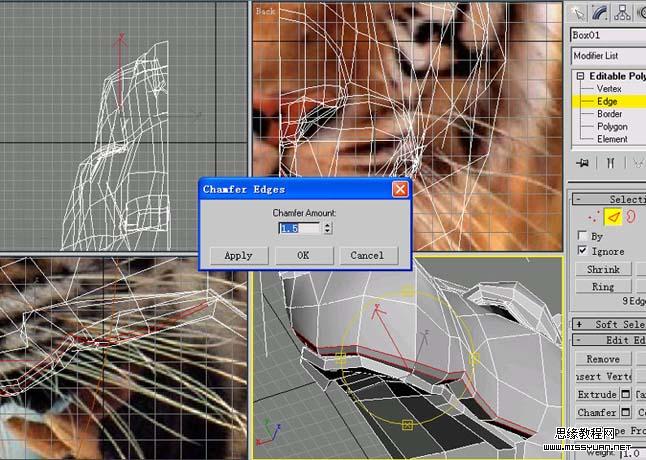
Task: Click Cancel in Chamfer Edges dialog
Action: coord(368,256)
